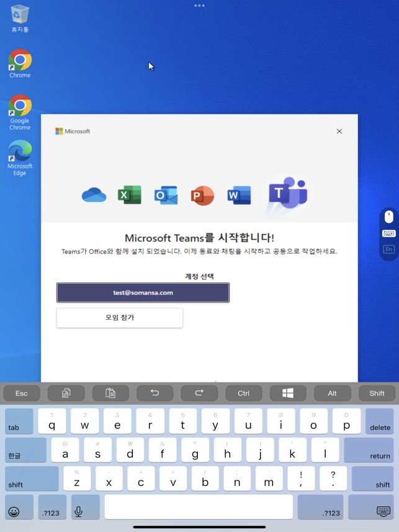
Task: Tap the z key
Action: [77, 479]
